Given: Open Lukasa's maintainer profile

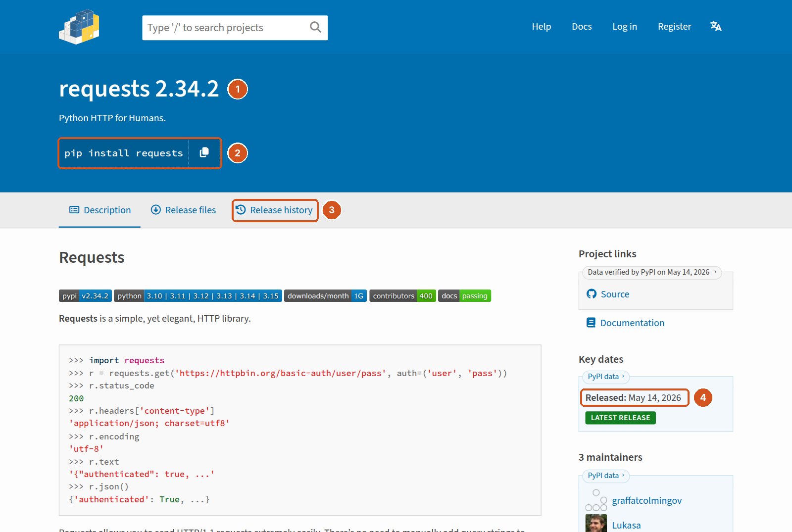Looking at the screenshot, I should pos(626,525).
